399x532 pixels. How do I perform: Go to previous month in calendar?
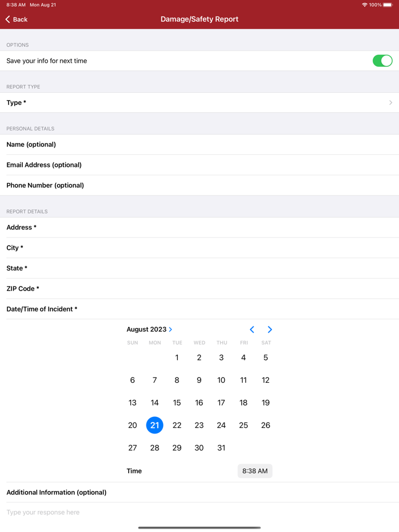tap(252, 329)
